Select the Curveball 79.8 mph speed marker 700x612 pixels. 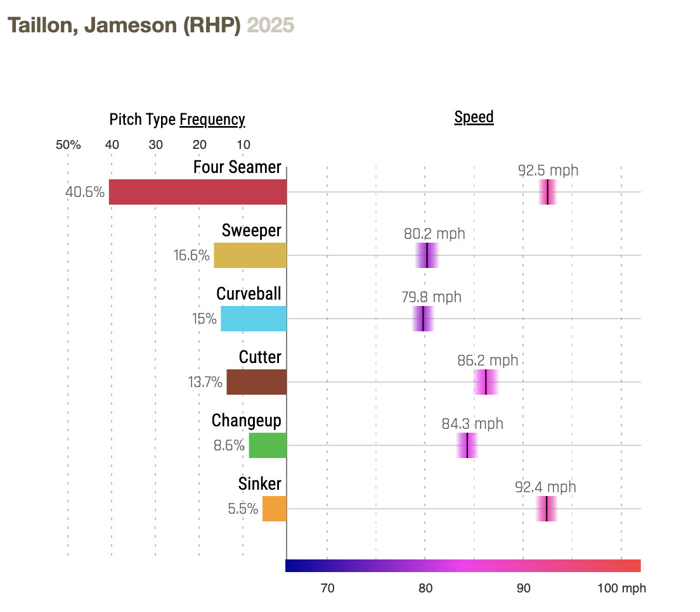point(423,319)
